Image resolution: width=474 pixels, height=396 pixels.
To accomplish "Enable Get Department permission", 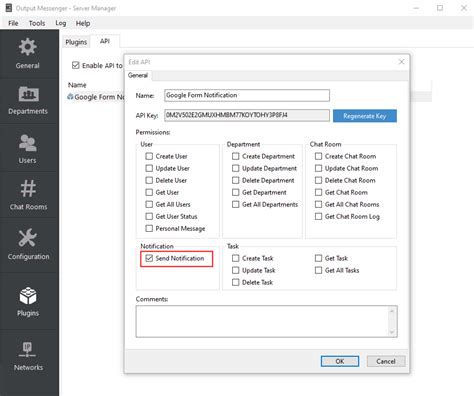I will tap(236, 192).
